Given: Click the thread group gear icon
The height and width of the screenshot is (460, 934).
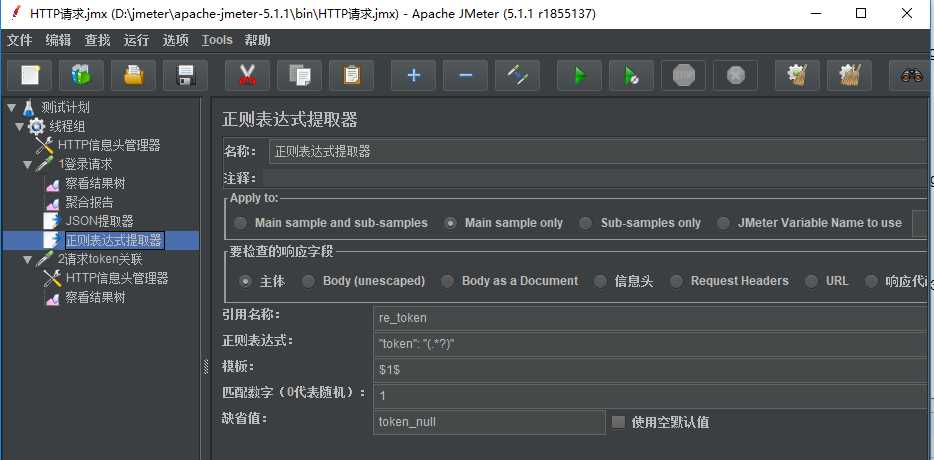Looking at the screenshot, I should click(37, 126).
